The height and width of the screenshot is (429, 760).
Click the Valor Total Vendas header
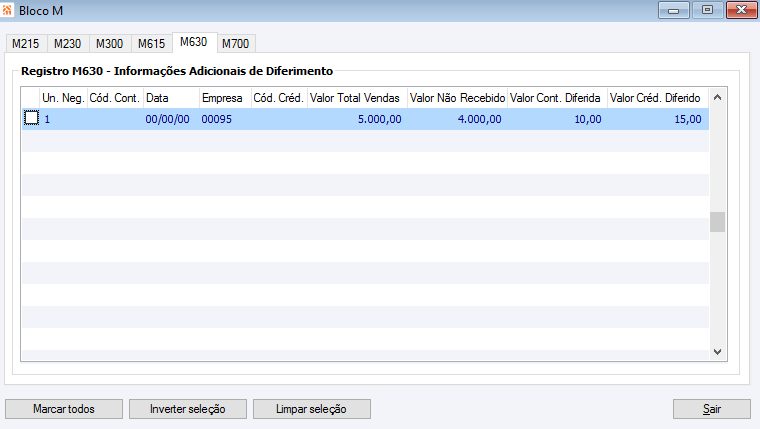pos(357,98)
